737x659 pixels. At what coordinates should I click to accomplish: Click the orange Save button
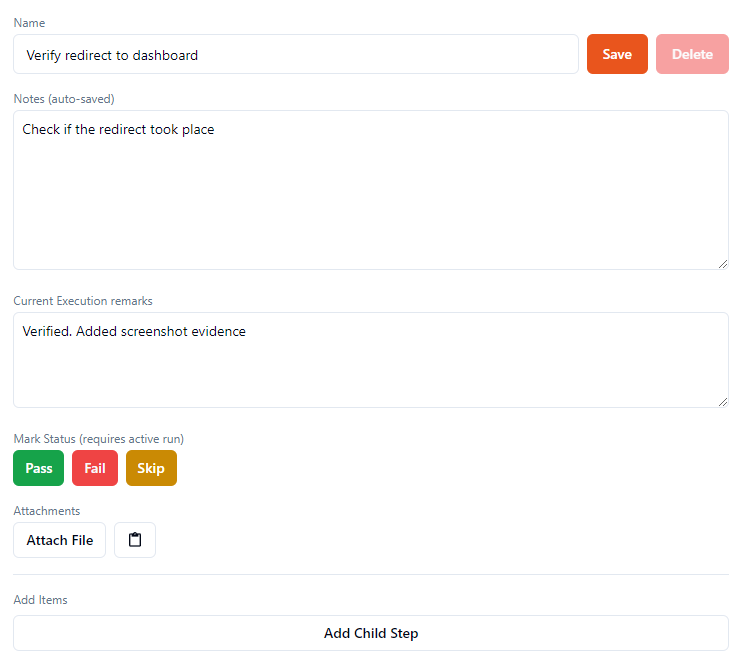(x=617, y=54)
